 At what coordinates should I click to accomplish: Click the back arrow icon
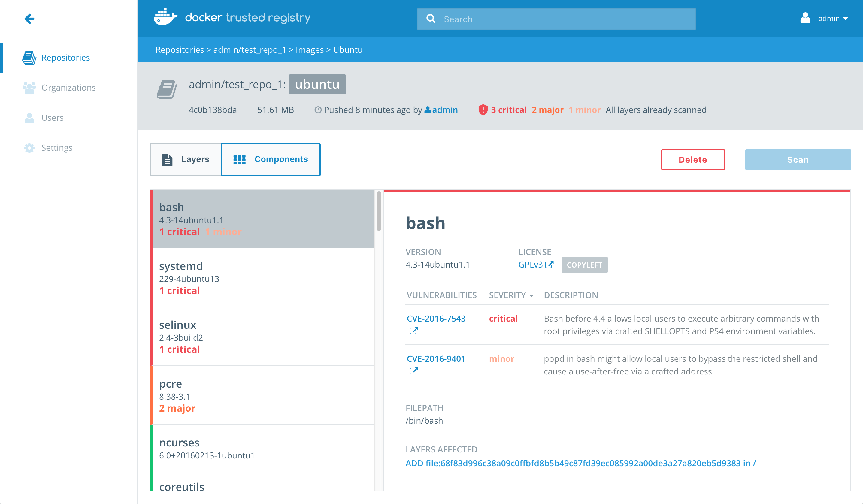coord(29,19)
